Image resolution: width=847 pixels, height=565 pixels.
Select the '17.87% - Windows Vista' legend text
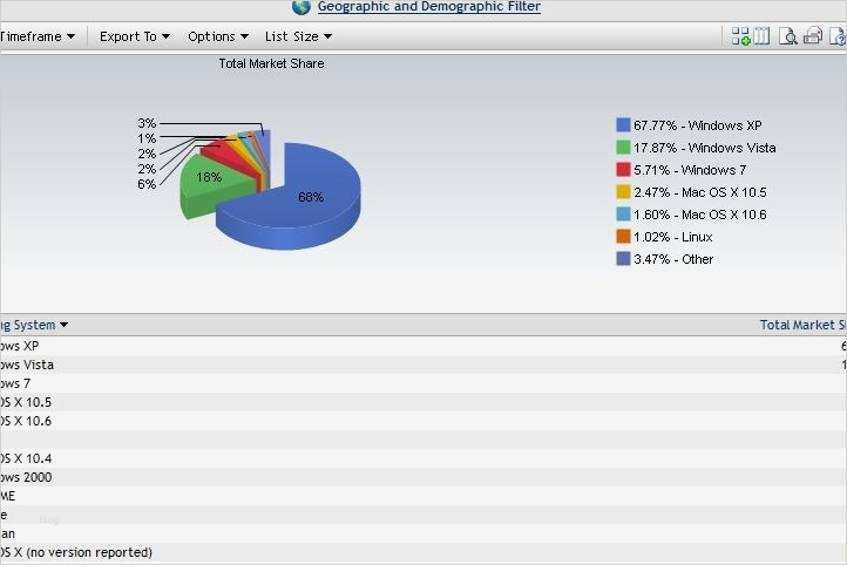click(x=704, y=147)
